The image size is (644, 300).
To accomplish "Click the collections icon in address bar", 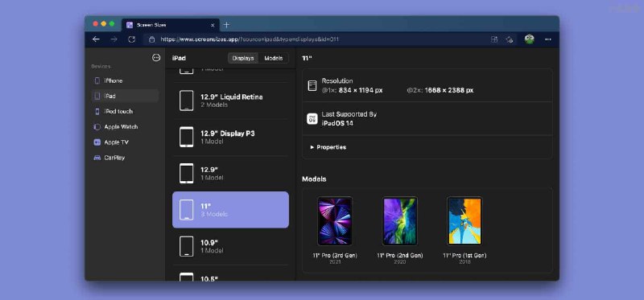I will click(x=494, y=39).
